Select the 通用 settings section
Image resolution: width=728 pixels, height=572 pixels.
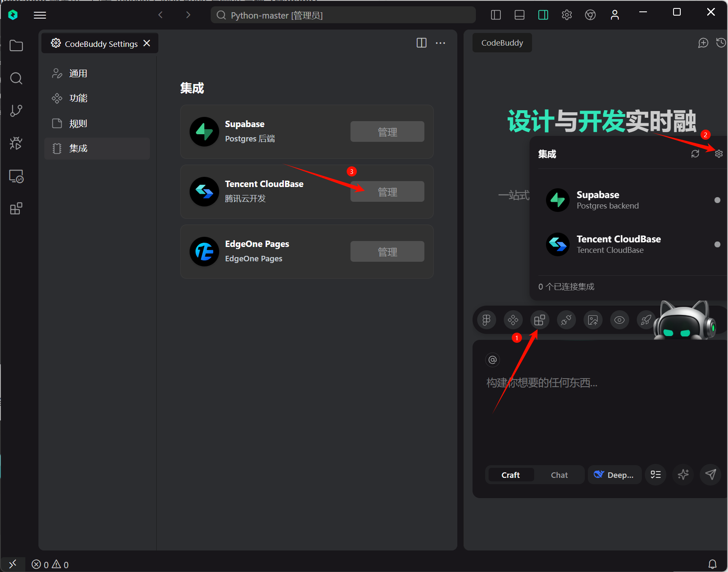point(78,74)
